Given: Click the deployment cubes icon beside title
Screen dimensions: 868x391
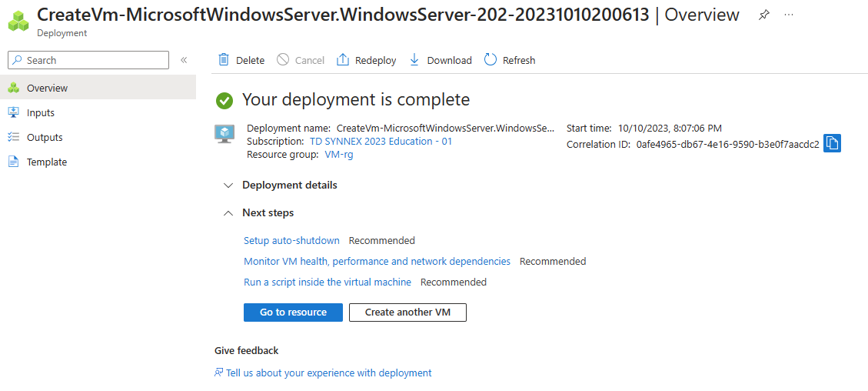Looking at the screenshot, I should tap(18, 20).
